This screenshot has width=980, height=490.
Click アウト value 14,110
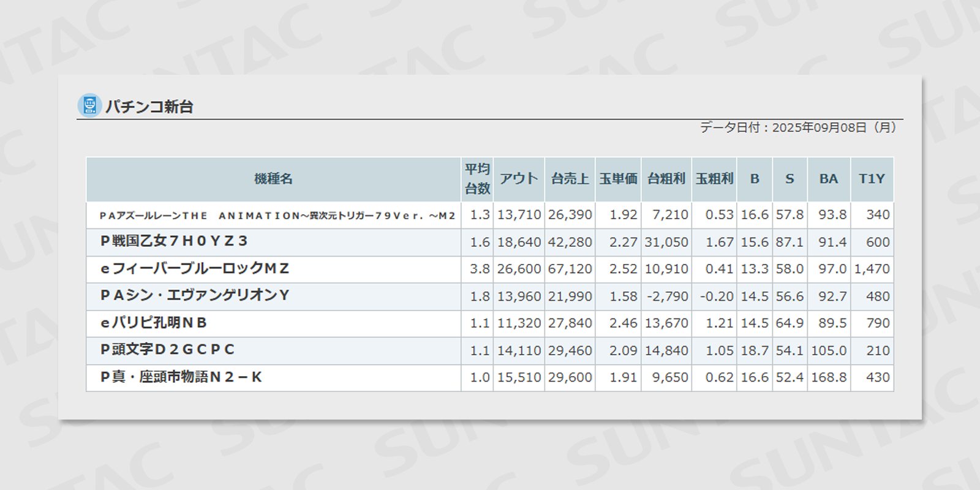coord(519,350)
